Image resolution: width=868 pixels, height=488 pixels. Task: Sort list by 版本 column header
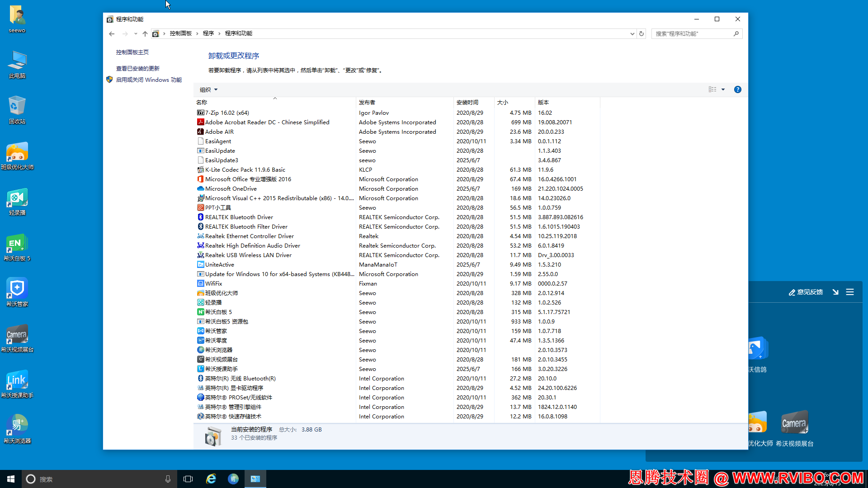click(x=568, y=103)
